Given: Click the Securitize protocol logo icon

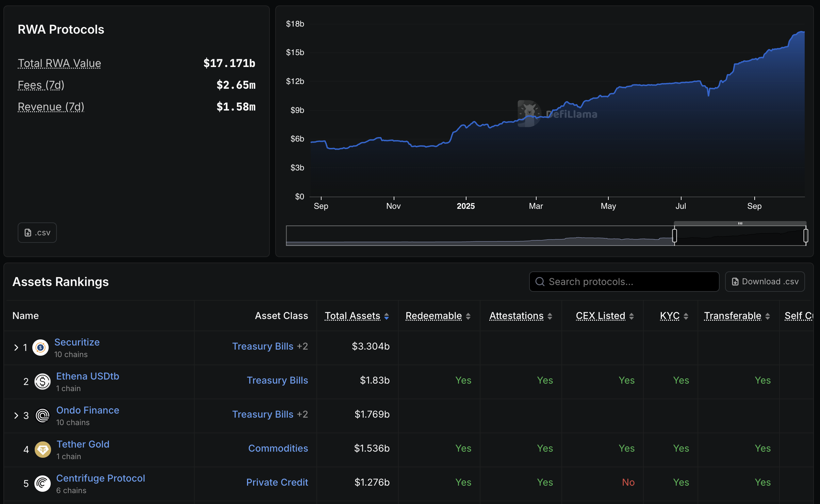Looking at the screenshot, I should pos(40,347).
